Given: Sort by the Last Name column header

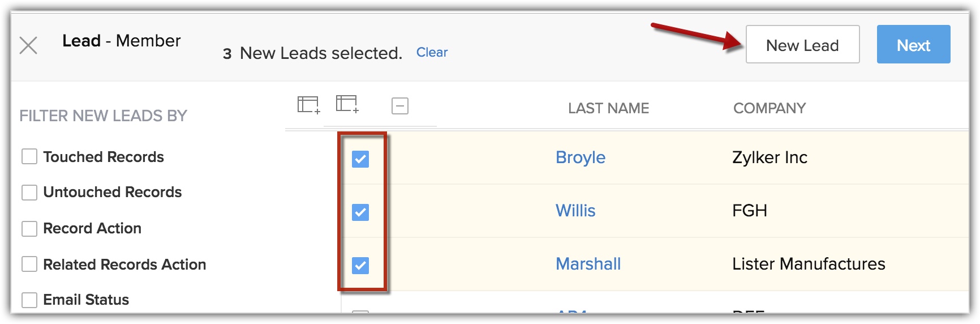Looking at the screenshot, I should (x=608, y=108).
